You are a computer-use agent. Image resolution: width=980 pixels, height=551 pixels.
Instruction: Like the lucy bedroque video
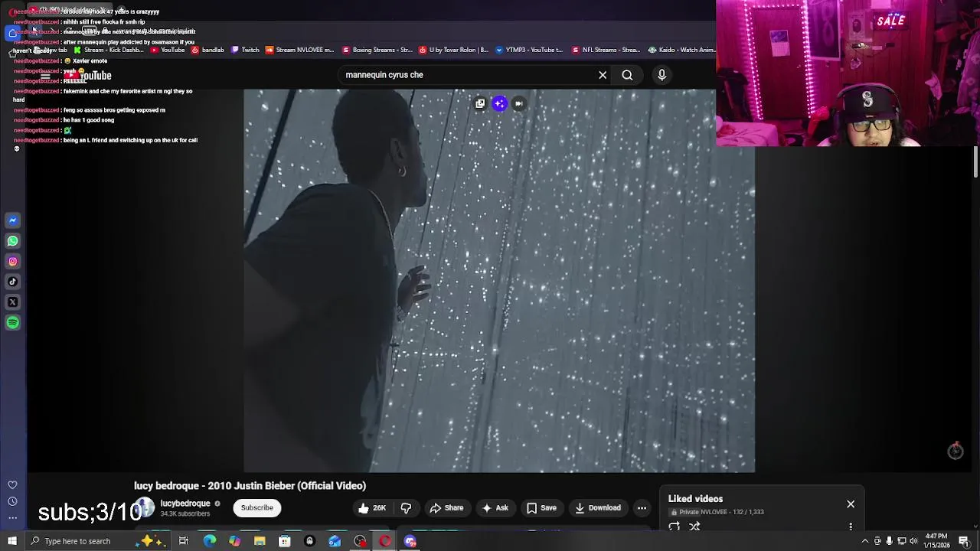[372, 508]
